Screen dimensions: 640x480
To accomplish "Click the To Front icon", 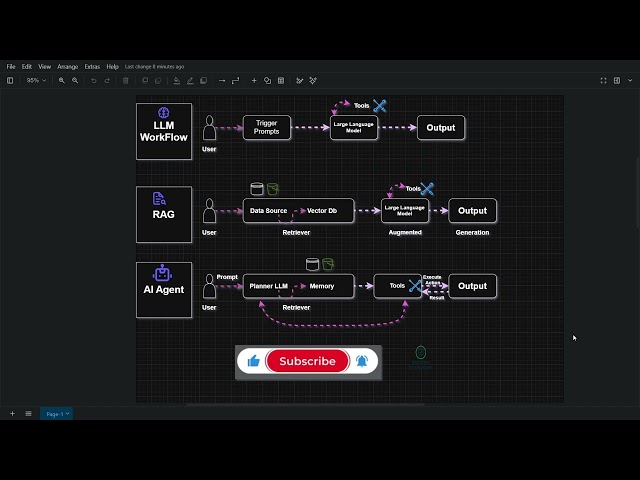I will click(145, 81).
